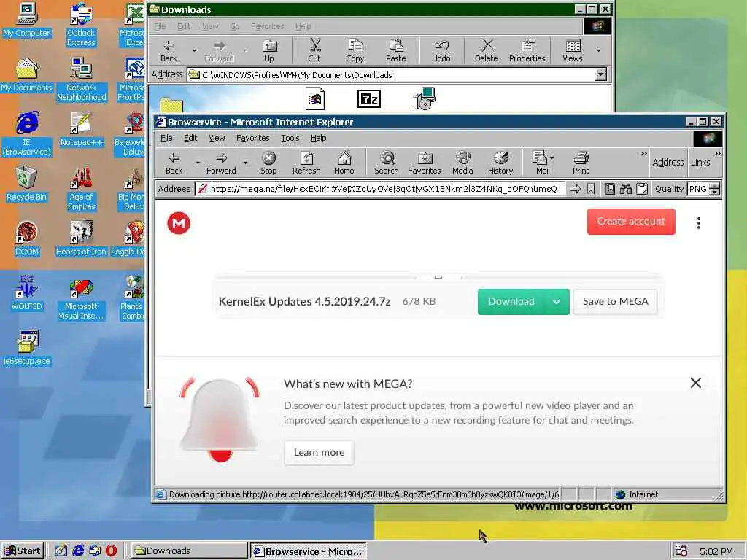The width and height of the screenshot is (747, 560).
Task: Expand the hidden toolbar buttons chevron beside Print
Action: tap(643, 154)
